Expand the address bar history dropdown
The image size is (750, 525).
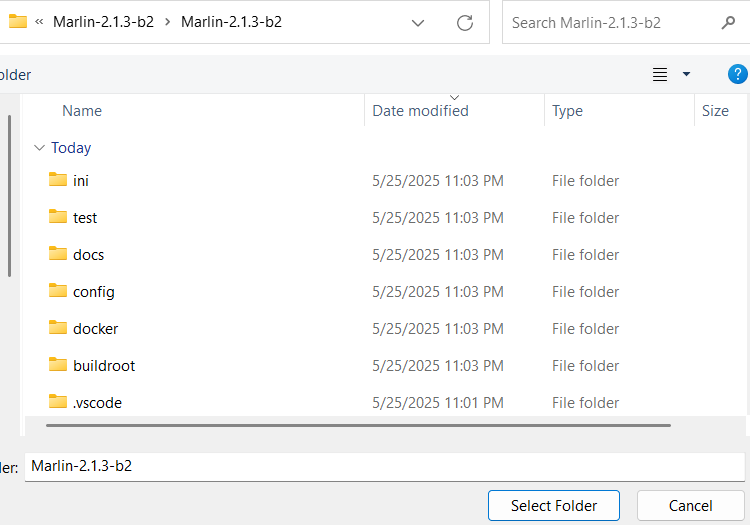[x=418, y=22]
